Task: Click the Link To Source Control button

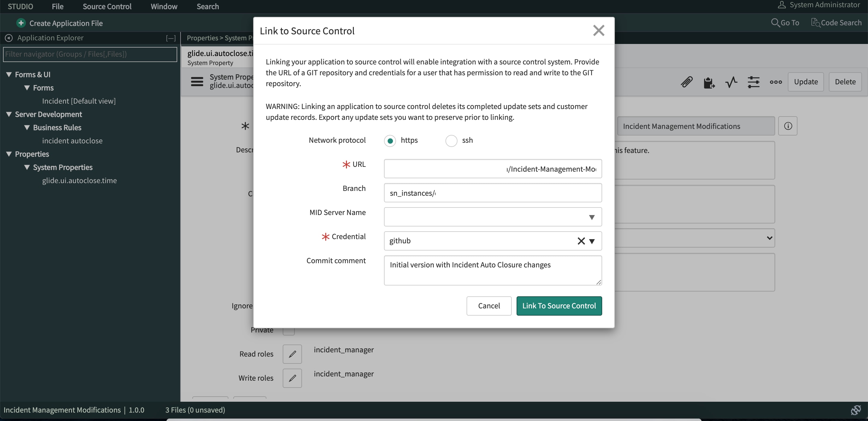Action: (x=559, y=306)
